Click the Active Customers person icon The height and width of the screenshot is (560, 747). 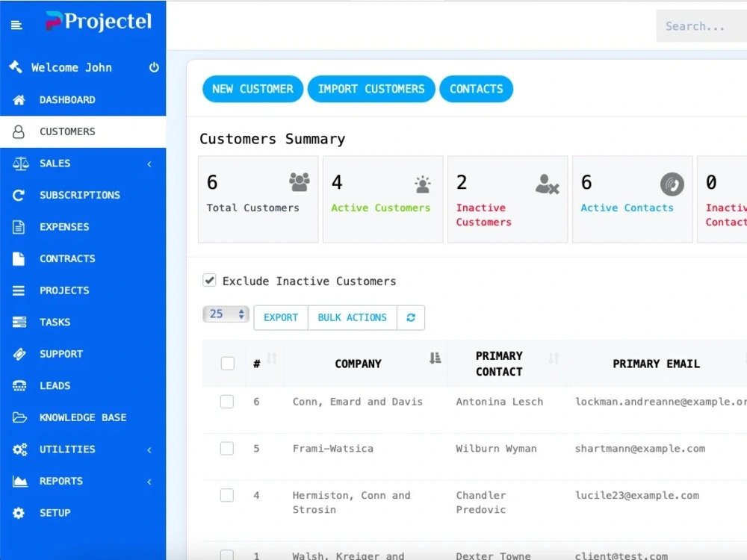click(422, 184)
